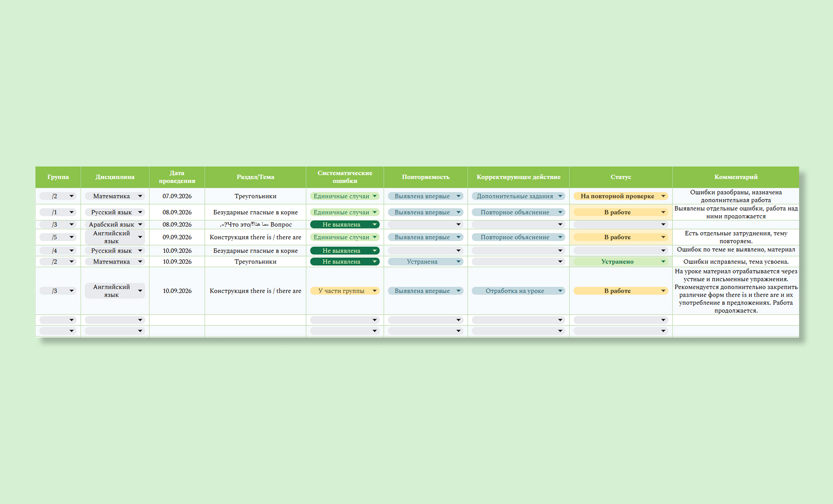Open 'Не выявлена' dropdown in group /4 row
Viewport: 833px width, 504px height.
click(345, 251)
